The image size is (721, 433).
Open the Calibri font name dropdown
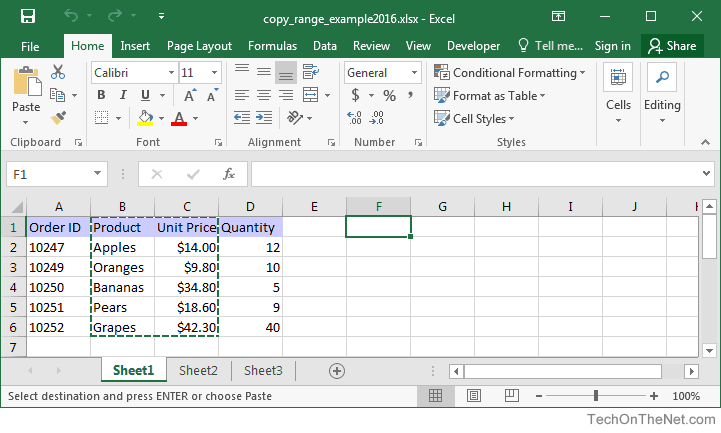coord(171,73)
